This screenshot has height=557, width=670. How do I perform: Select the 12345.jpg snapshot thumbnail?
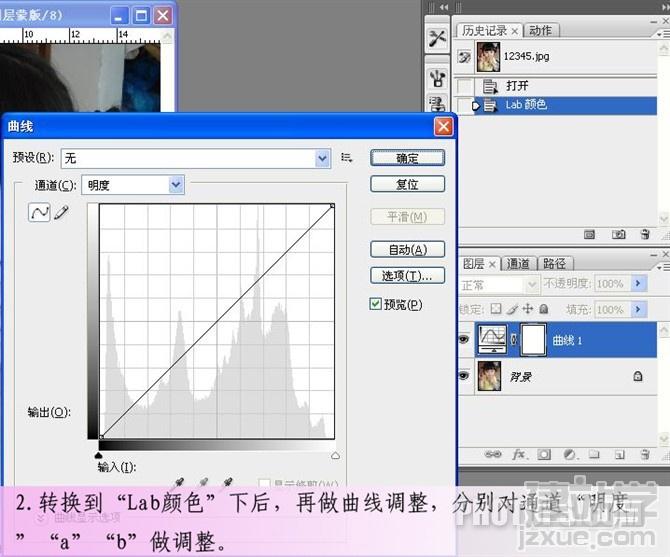[x=488, y=57]
